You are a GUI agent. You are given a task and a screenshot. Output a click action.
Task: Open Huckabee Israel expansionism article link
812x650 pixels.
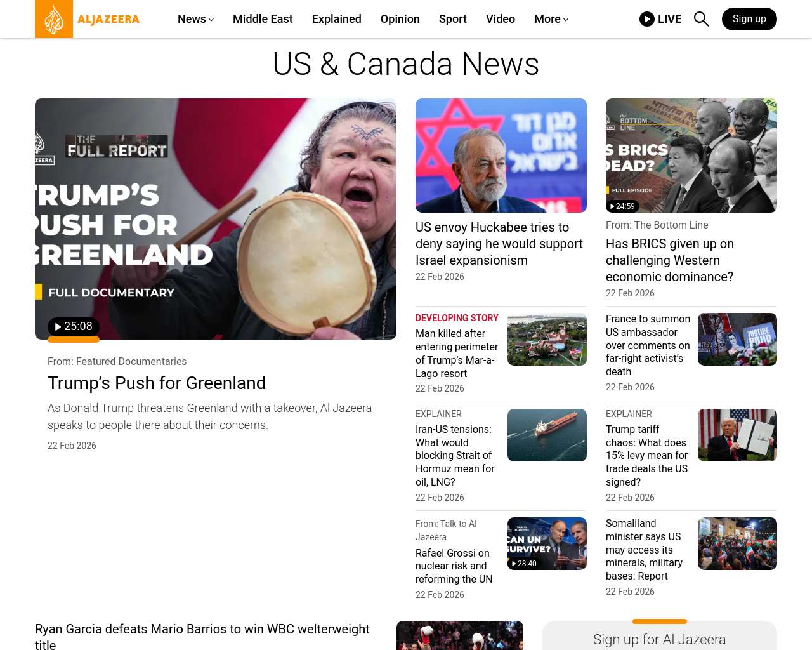(x=499, y=244)
